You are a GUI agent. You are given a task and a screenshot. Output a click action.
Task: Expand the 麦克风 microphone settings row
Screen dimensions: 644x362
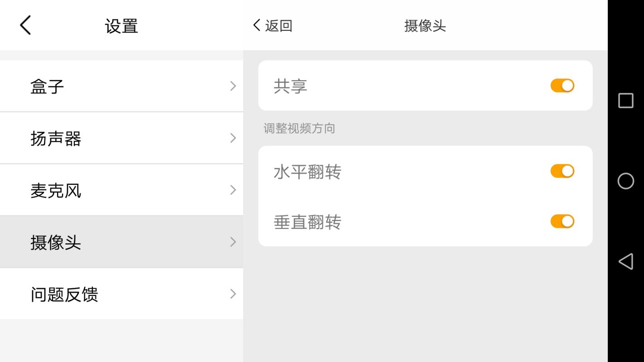[233, 190]
